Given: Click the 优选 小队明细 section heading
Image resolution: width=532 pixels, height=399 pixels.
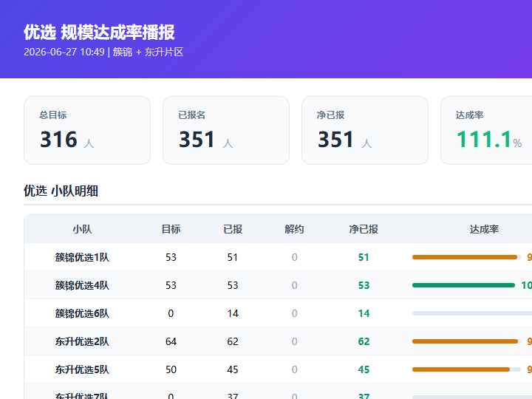Looking at the screenshot, I should pos(61,191).
